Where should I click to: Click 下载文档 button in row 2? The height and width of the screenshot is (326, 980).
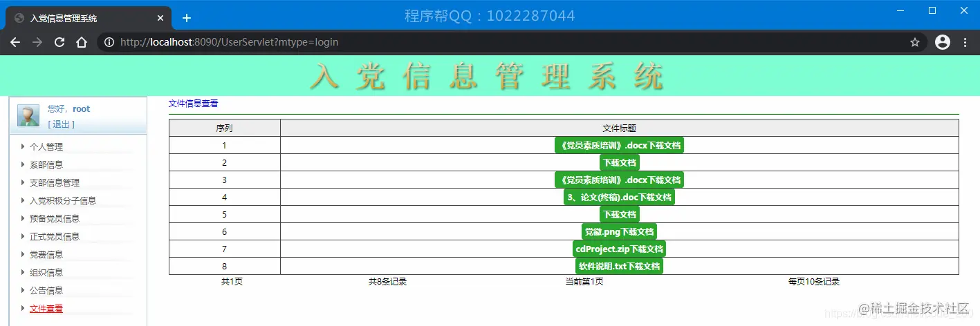[x=619, y=162]
